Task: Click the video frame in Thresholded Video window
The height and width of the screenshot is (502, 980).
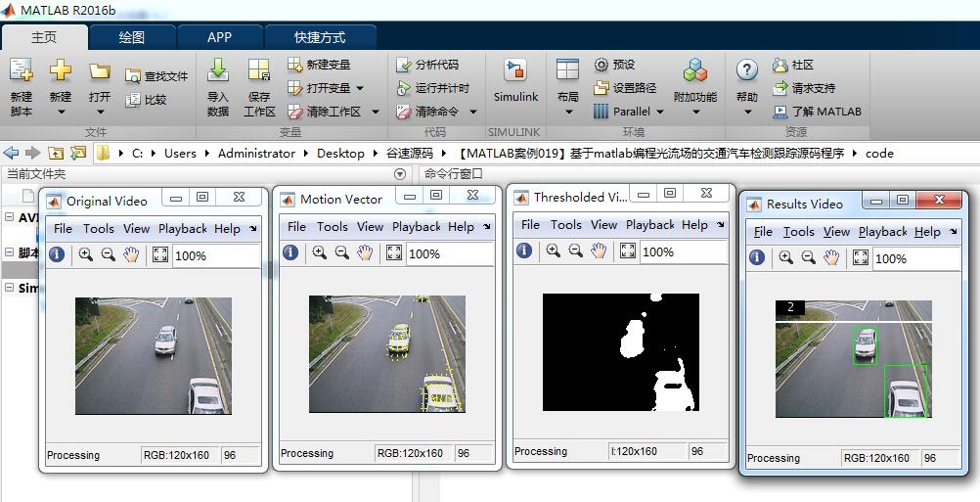Action: [x=621, y=352]
